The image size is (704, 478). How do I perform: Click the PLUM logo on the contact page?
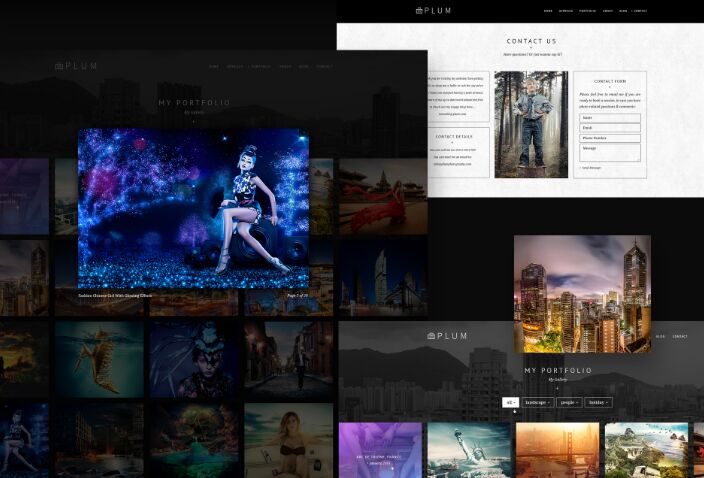[433, 10]
